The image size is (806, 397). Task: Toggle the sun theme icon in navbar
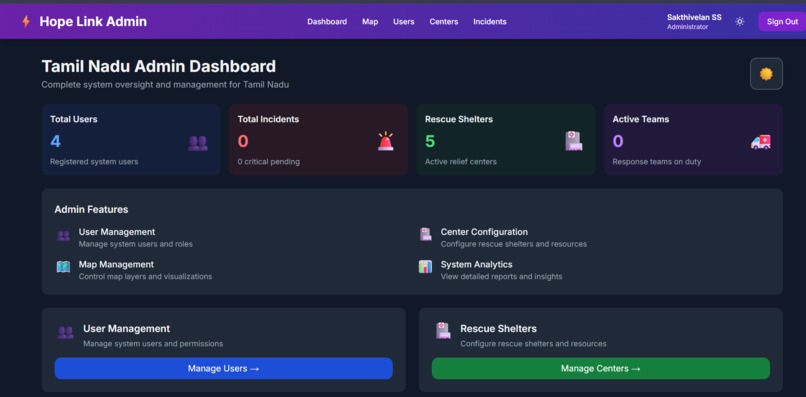click(740, 22)
